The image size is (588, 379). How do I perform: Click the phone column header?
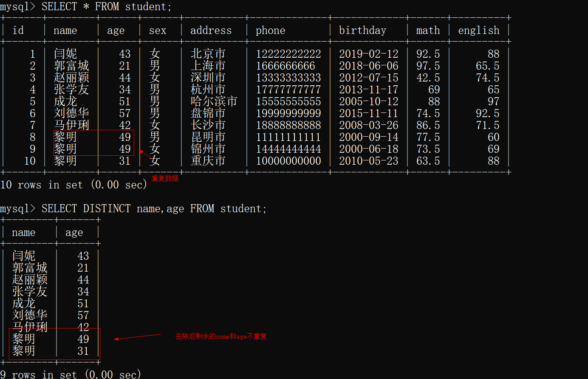point(270,31)
